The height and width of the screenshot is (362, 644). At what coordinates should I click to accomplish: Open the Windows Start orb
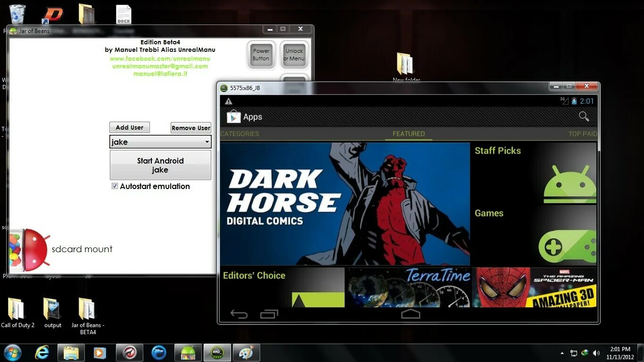[12, 353]
